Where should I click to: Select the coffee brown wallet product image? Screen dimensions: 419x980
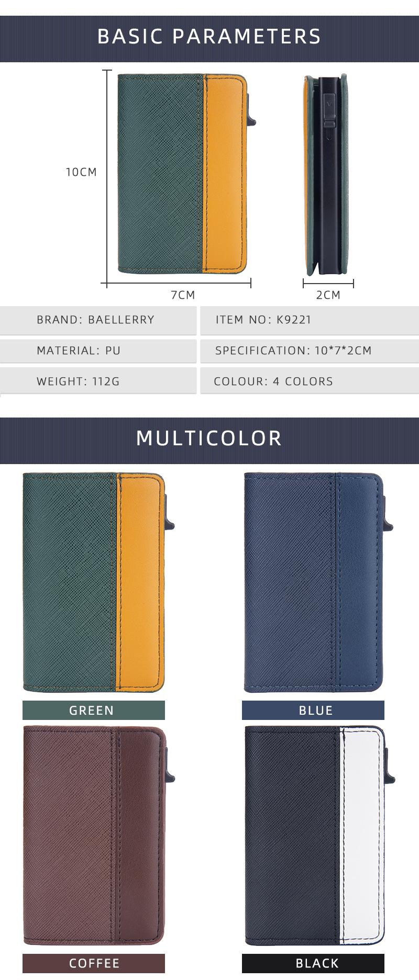click(98, 836)
